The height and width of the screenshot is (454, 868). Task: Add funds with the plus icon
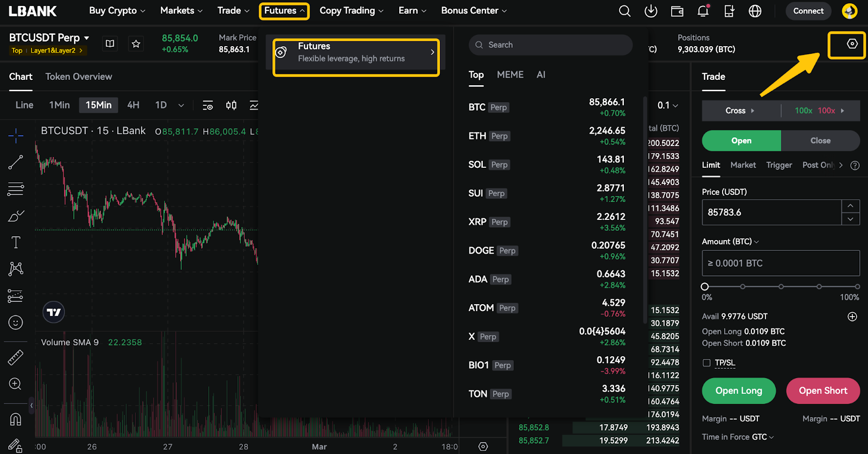click(x=852, y=317)
